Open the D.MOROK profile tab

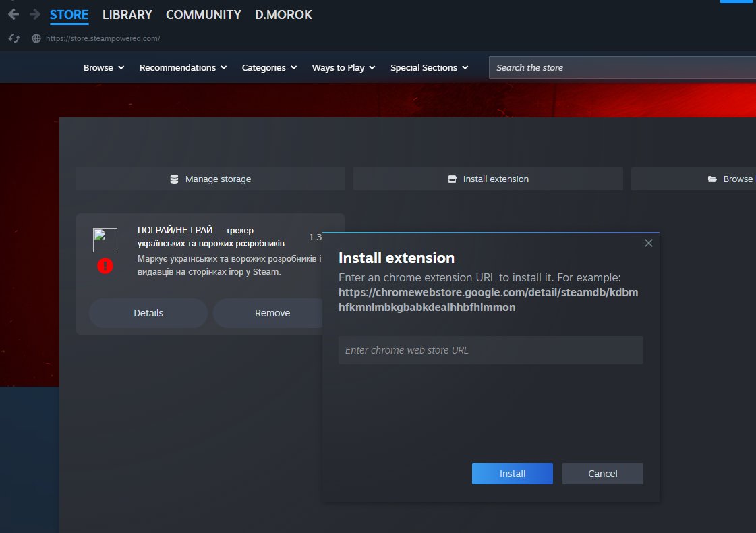click(283, 14)
